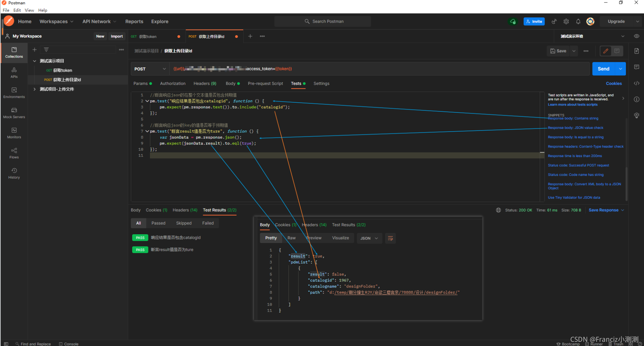
Task: Open the Send button dropdown arrow
Action: coord(620,69)
